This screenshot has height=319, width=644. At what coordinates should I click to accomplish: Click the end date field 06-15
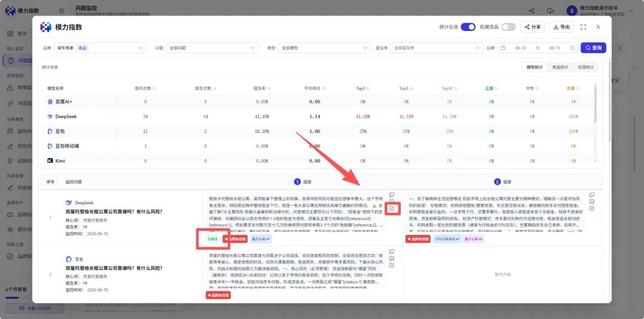[555, 48]
